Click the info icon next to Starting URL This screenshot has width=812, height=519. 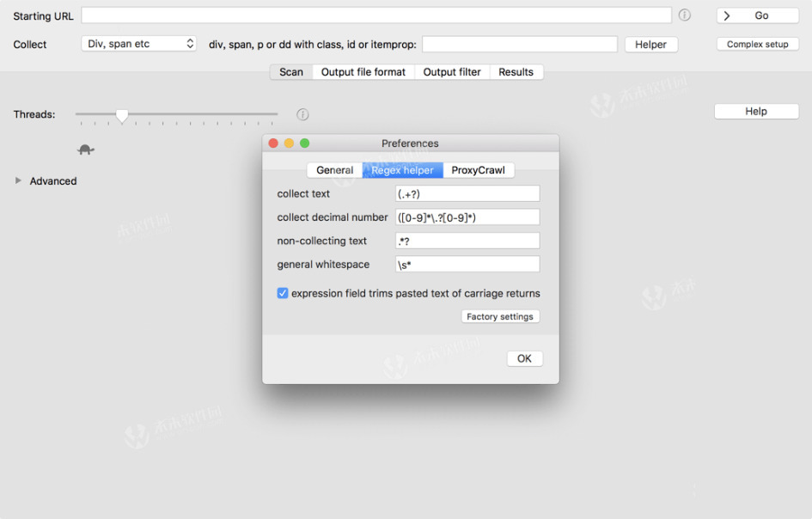(x=685, y=15)
